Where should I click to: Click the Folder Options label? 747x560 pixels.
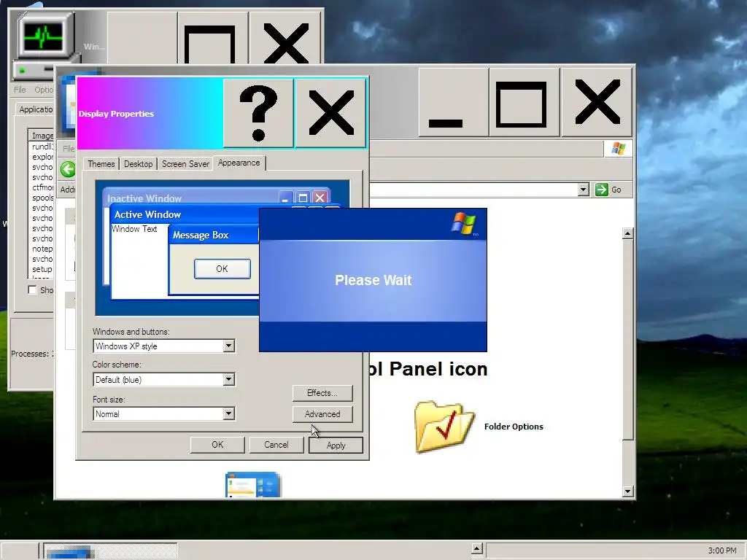(x=514, y=427)
